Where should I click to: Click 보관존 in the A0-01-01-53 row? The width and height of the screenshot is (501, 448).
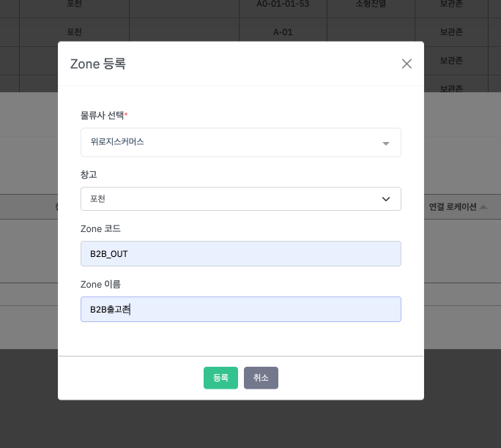451,4
